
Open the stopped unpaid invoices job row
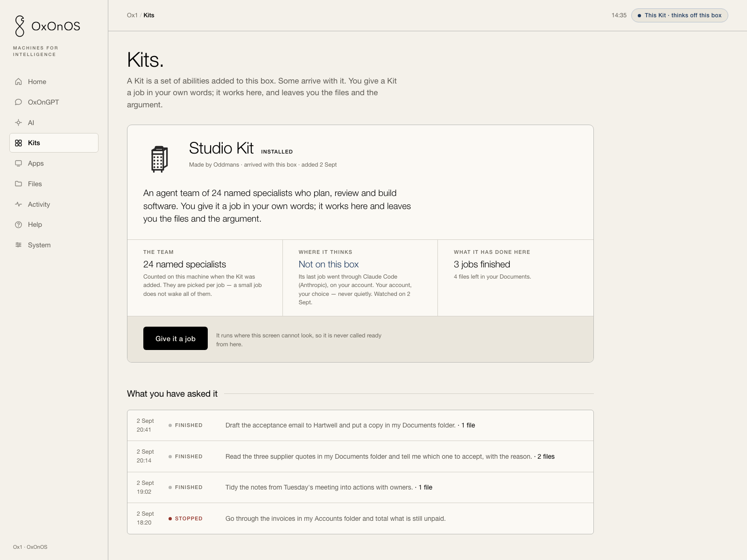(x=360, y=518)
